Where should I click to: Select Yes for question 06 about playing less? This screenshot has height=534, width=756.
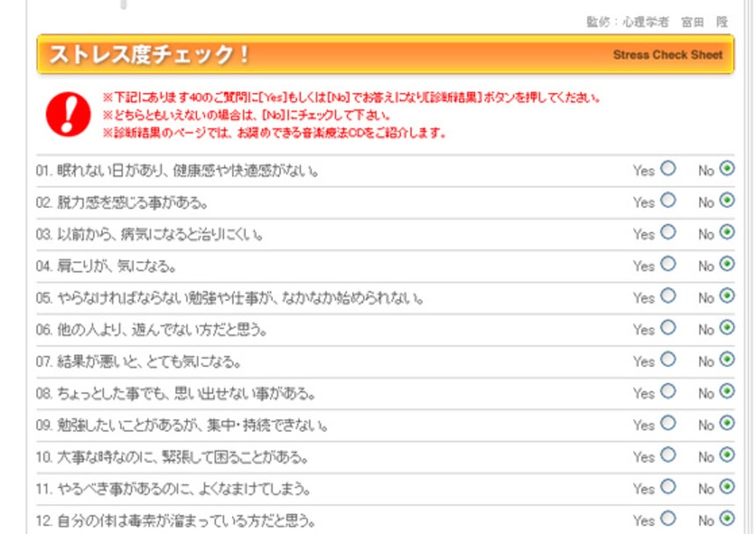pos(668,328)
